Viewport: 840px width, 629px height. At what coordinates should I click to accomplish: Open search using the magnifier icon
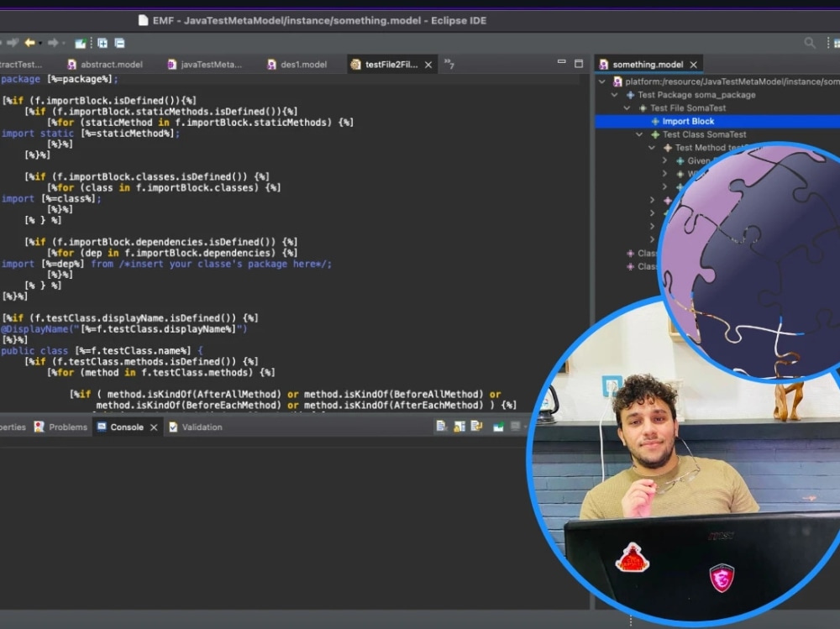[x=808, y=43]
